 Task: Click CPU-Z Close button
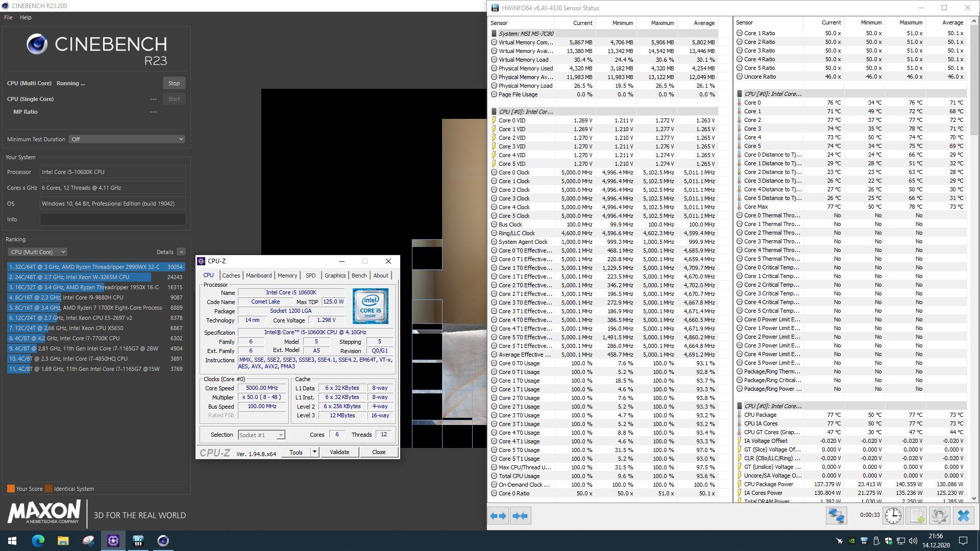(379, 452)
